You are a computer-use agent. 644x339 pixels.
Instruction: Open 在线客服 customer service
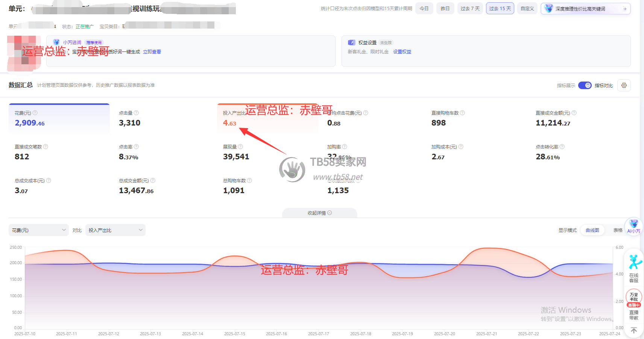(x=634, y=268)
